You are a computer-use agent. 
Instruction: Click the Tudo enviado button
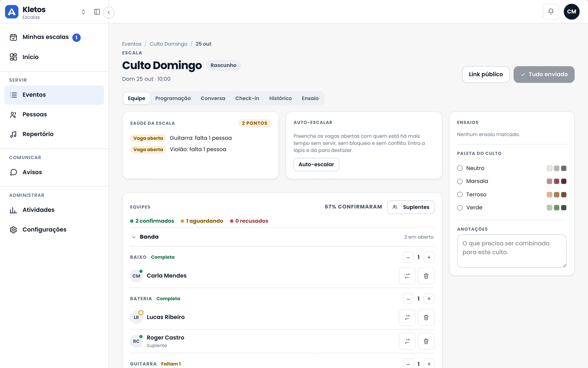(x=544, y=75)
